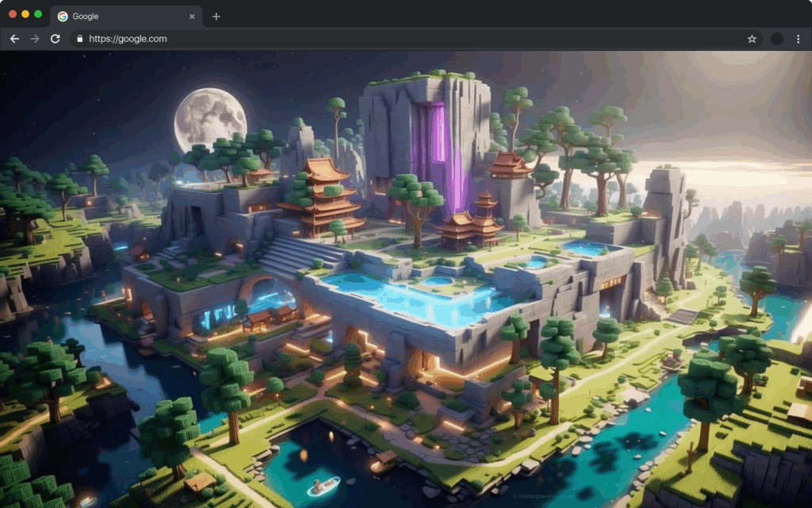Reload the current page

[x=54, y=38]
